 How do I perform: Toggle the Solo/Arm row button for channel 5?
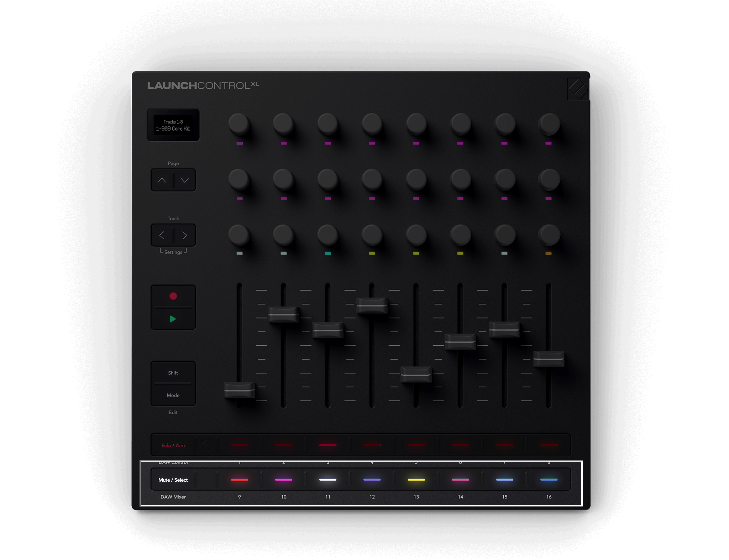(x=416, y=445)
